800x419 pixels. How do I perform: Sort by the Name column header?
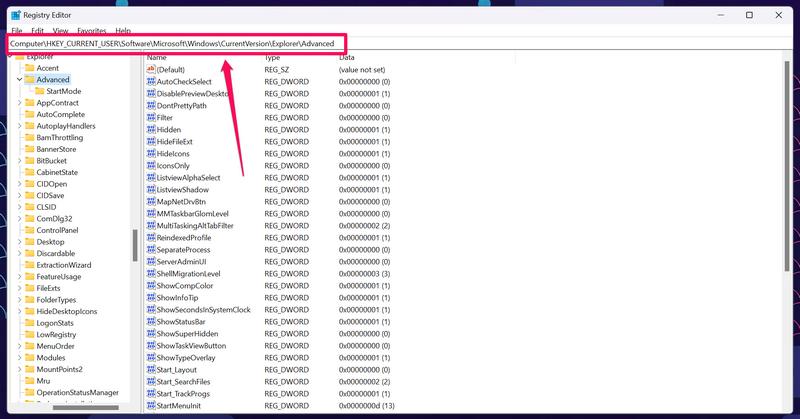pyautogui.click(x=200, y=58)
